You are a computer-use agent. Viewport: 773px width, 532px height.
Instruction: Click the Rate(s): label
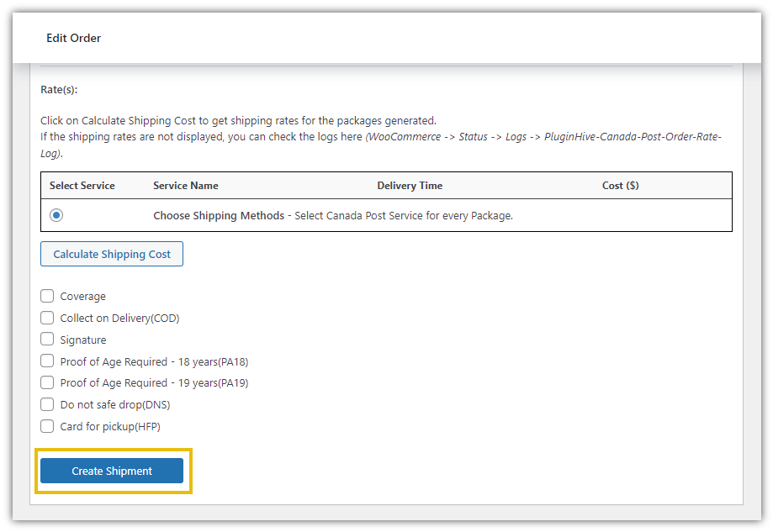tap(59, 90)
